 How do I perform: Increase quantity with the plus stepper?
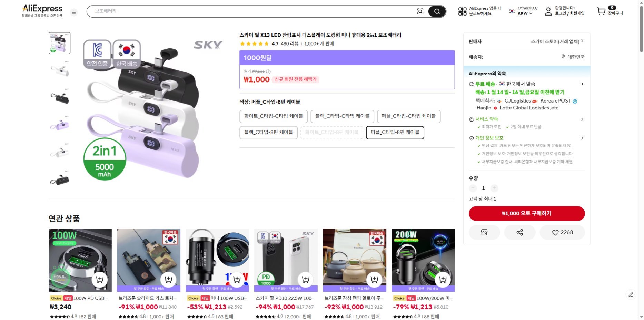click(494, 188)
